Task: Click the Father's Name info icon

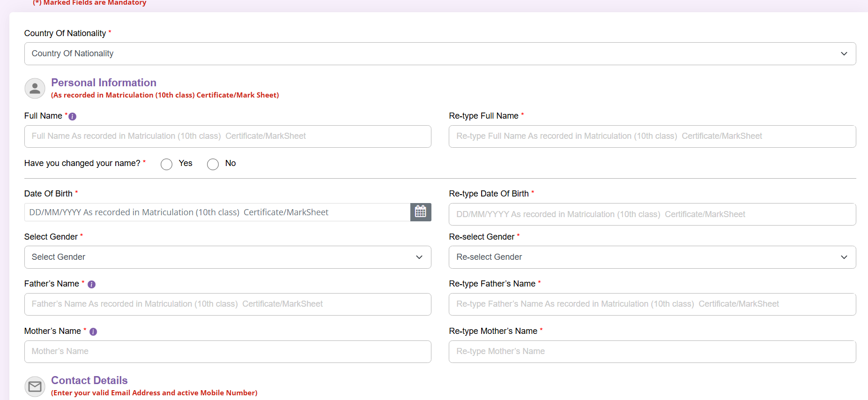Action: 92,285
